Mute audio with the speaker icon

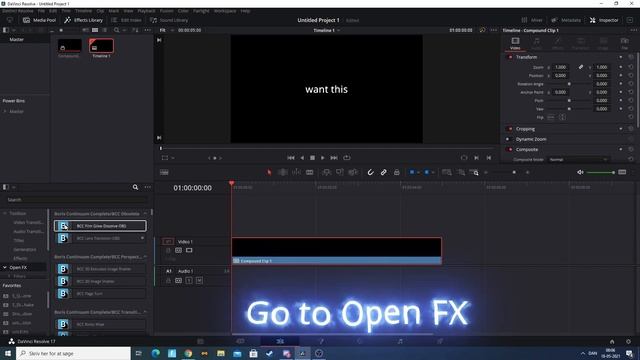point(580,172)
